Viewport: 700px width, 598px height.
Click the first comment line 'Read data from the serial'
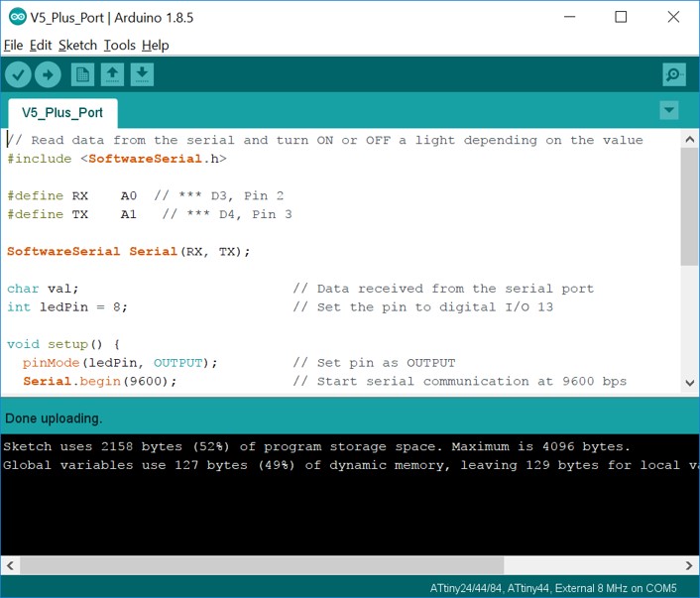325,140
